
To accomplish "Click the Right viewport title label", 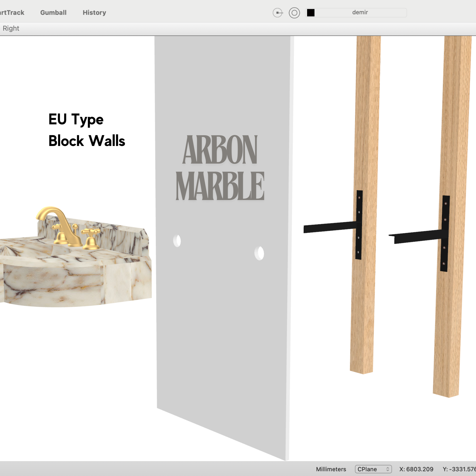I will (x=11, y=28).
